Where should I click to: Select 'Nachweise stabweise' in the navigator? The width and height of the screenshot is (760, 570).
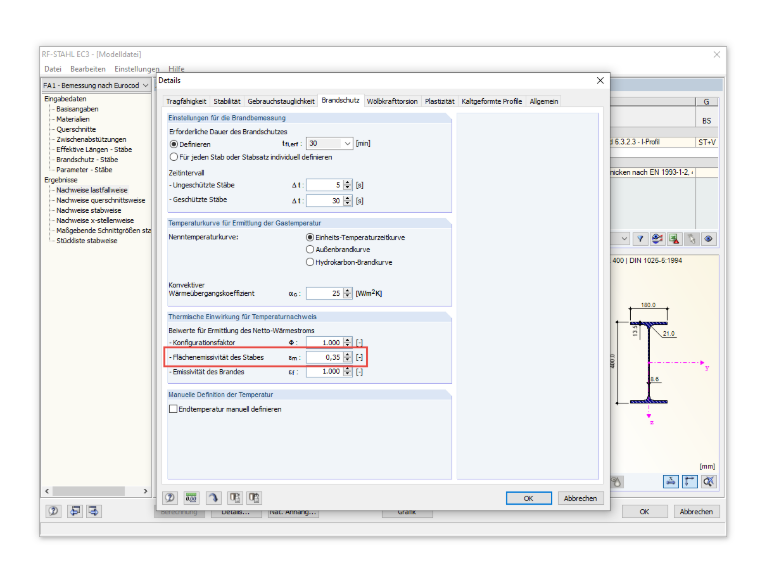(x=89, y=210)
